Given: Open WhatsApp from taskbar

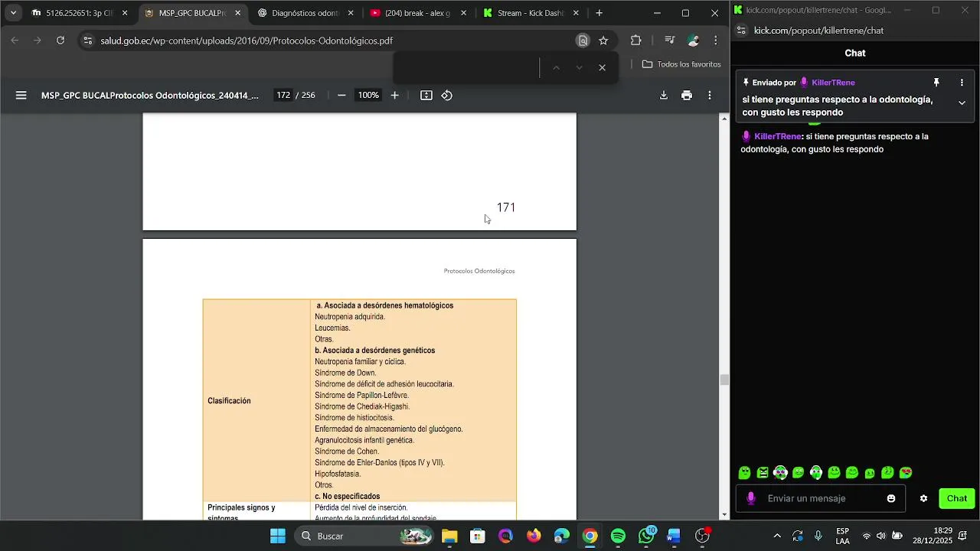Looking at the screenshot, I should point(646,536).
